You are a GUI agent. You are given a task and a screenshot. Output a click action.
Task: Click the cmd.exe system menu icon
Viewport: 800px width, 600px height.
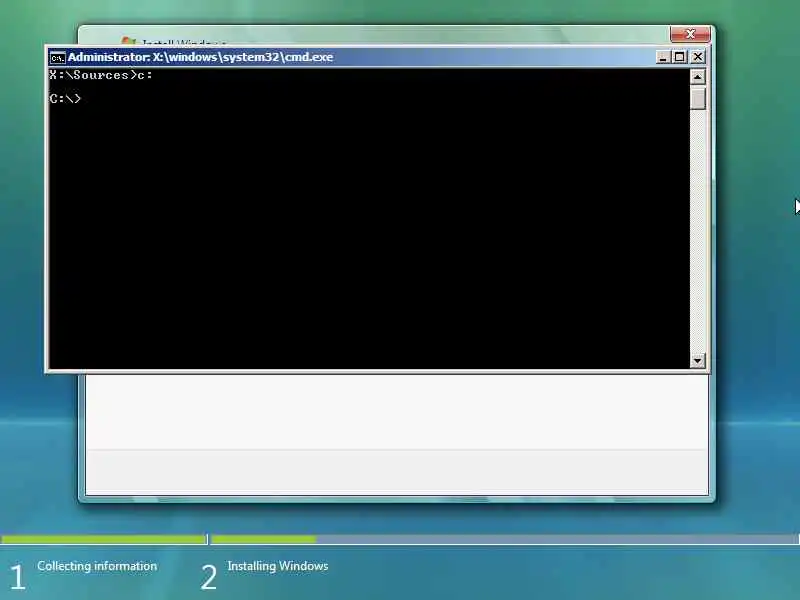(x=57, y=58)
